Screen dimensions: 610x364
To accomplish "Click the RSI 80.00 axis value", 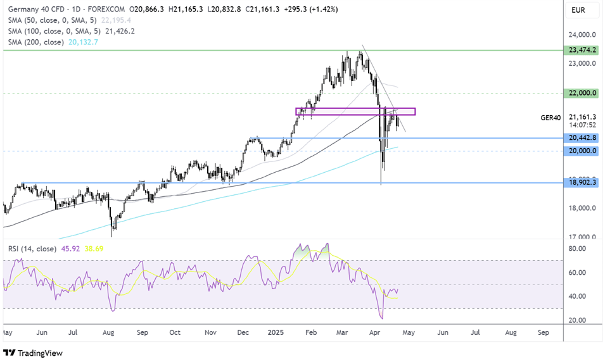I will click(x=577, y=249).
